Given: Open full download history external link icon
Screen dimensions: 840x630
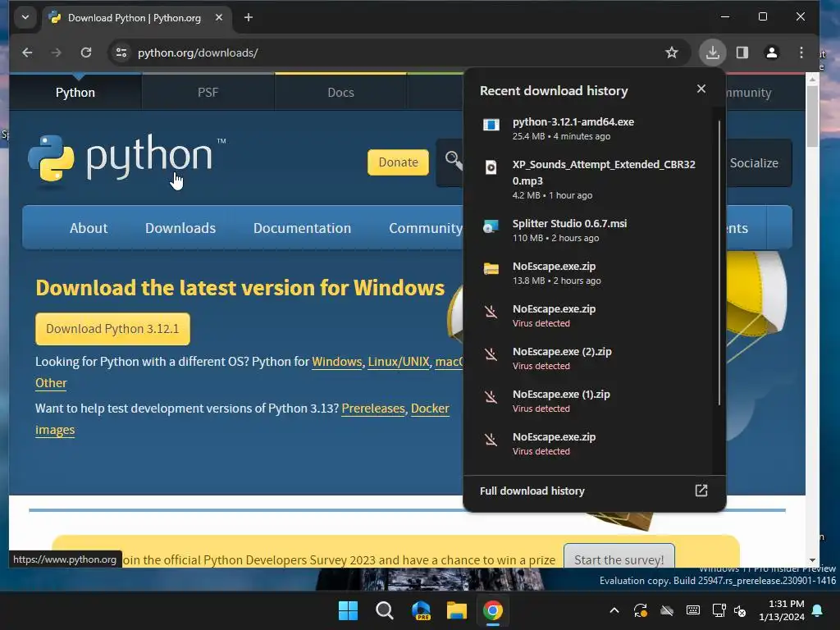Looking at the screenshot, I should 701,491.
